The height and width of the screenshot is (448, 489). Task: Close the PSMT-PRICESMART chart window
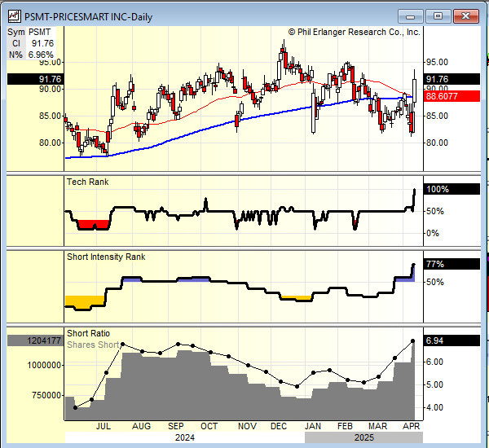point(465,16)
